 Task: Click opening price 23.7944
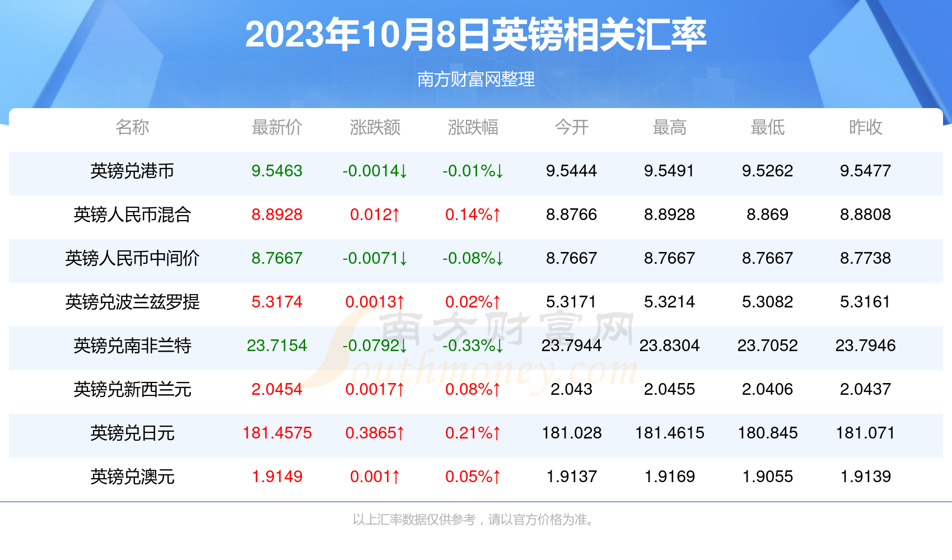(x=571, y=346)
